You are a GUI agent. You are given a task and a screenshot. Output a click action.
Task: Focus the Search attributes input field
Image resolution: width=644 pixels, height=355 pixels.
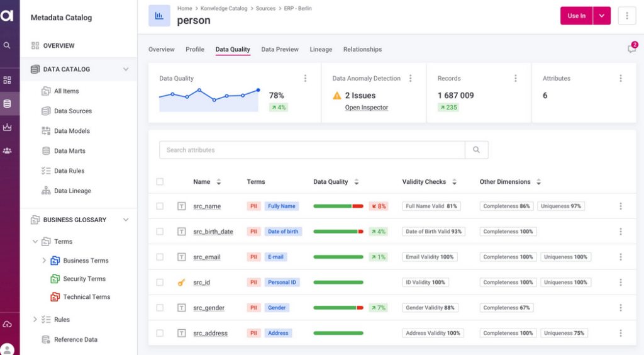[312, 150]
